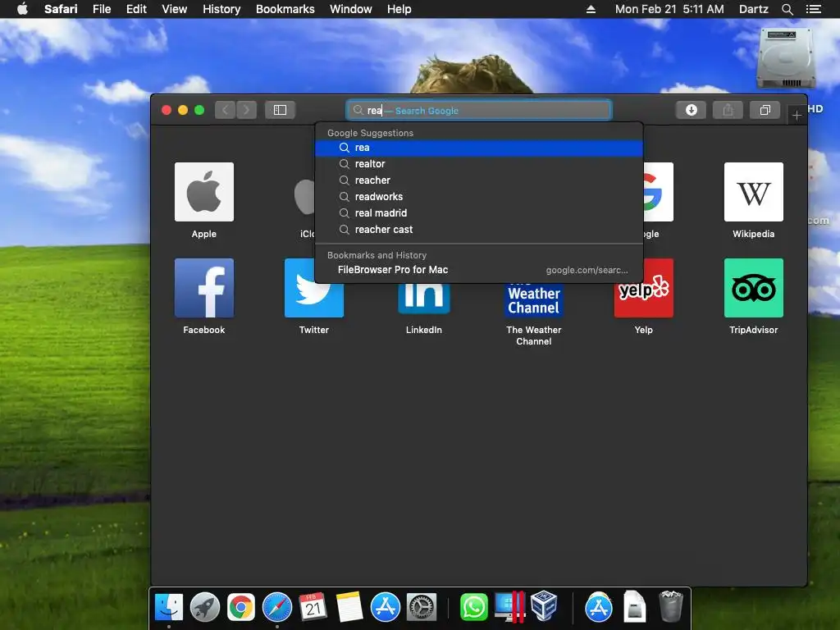Open the View menu
840x630 pixels.
pos(174,9)
